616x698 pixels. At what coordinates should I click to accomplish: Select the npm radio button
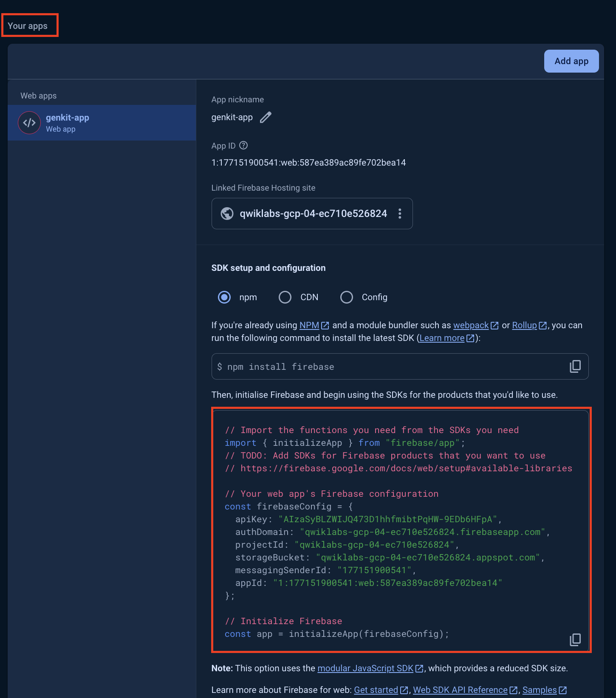click(x=224, y=297)
